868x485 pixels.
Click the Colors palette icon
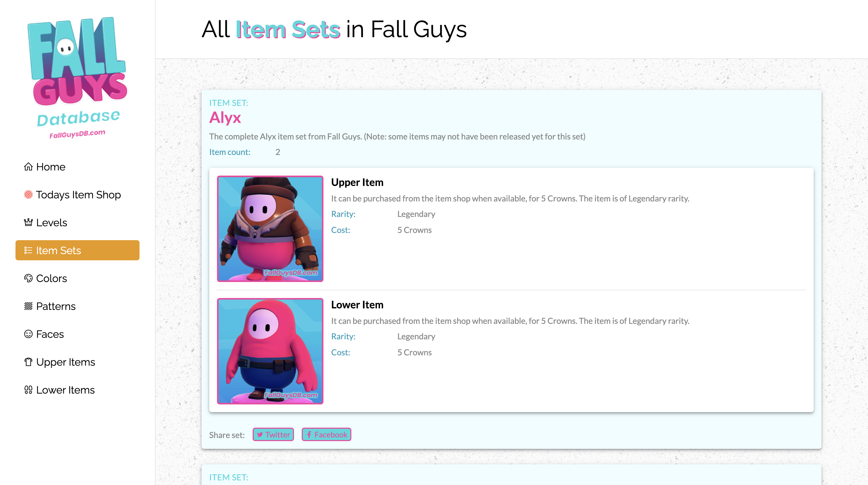tap(28, 278)
